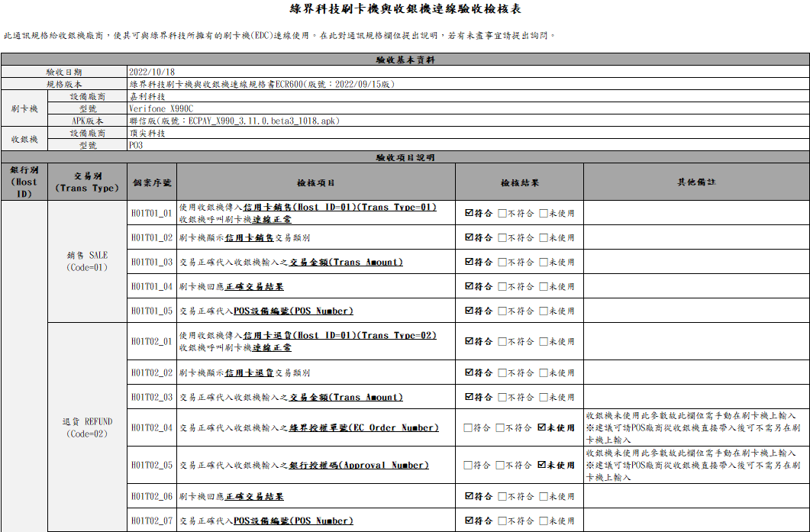Uncheck 符合 for row H01T02_03
The image size is (810, 532).
coord(470,397)
